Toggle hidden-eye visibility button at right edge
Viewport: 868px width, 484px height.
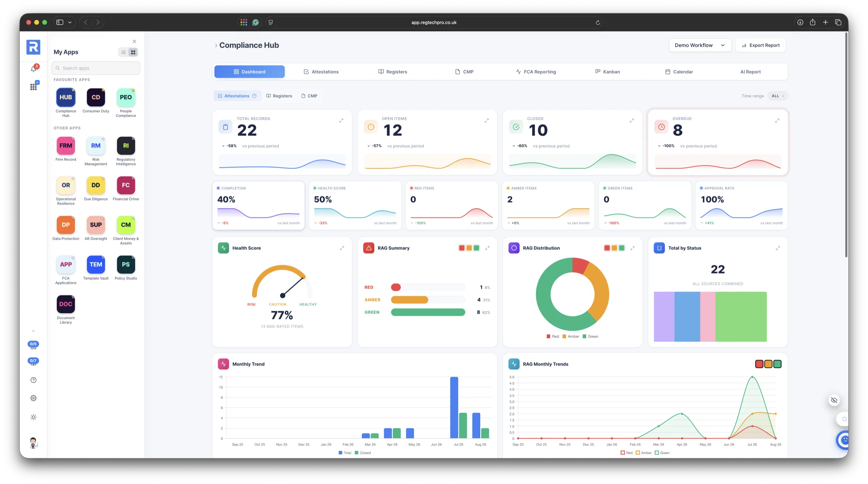pos(834,400)
